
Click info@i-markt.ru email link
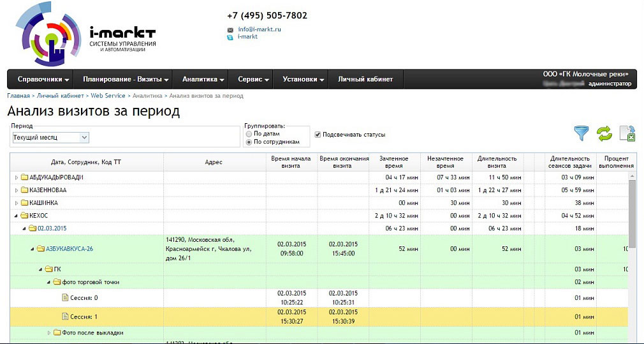[x=259, y=29]
